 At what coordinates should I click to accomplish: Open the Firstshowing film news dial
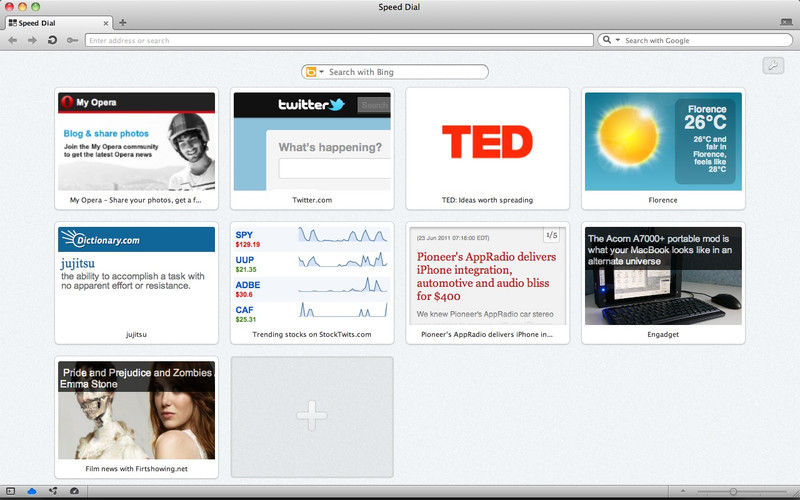tap(136, 417)
